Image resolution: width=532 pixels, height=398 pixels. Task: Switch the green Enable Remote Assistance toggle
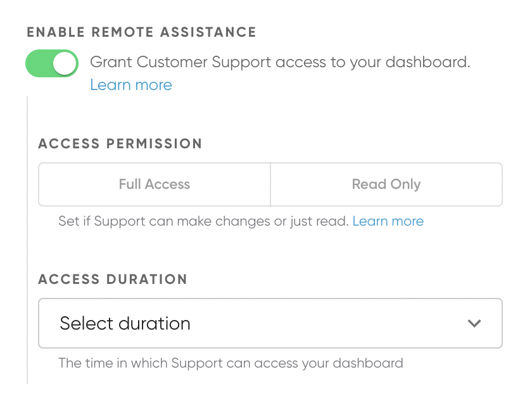click(51, 63)
